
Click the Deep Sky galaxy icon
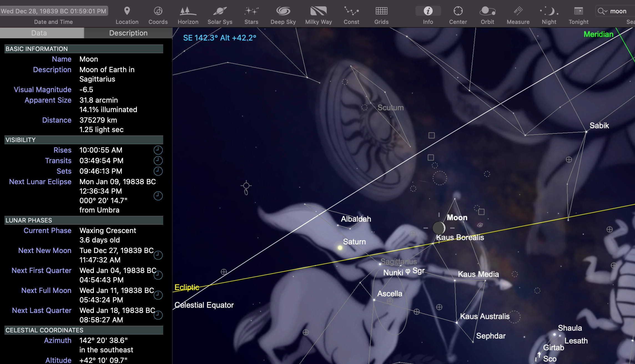pyautogui.click(x=283, y=11)
